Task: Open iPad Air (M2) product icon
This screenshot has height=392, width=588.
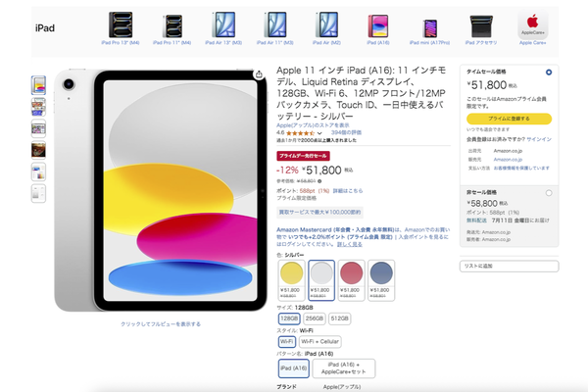Action: point(326,24)
